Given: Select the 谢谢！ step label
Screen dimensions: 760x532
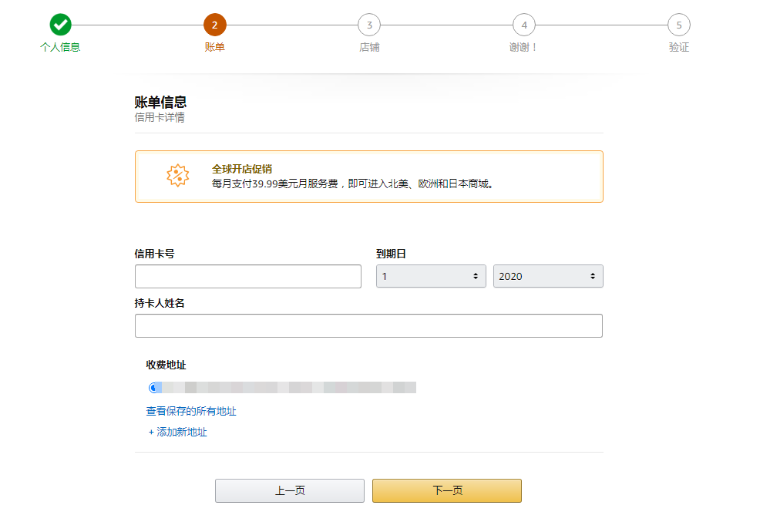Looking at the screenshot, I should (x=524, y=47).
